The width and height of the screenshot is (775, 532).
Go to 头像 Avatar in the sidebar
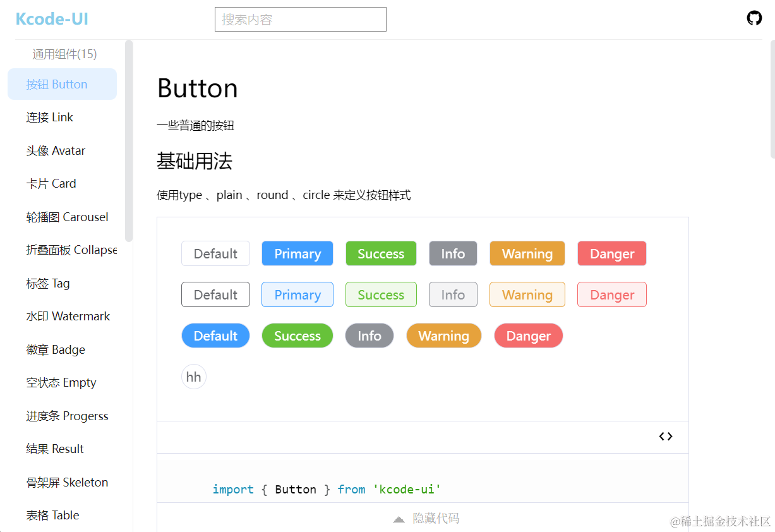[56, 151]
